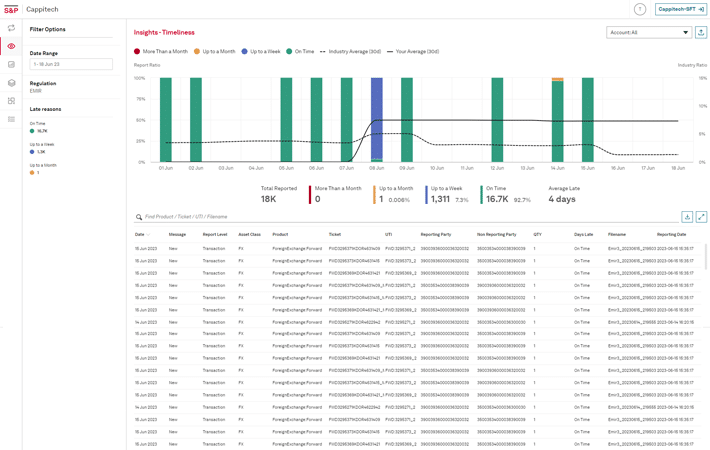Click the green bar for 12 Jun

[x=497, y=120]
